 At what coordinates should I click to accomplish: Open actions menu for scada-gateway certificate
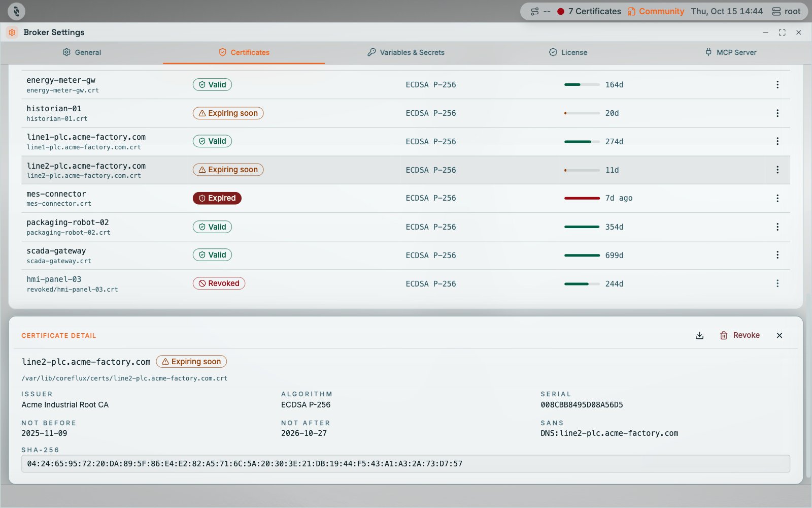(x=777, y=255)
